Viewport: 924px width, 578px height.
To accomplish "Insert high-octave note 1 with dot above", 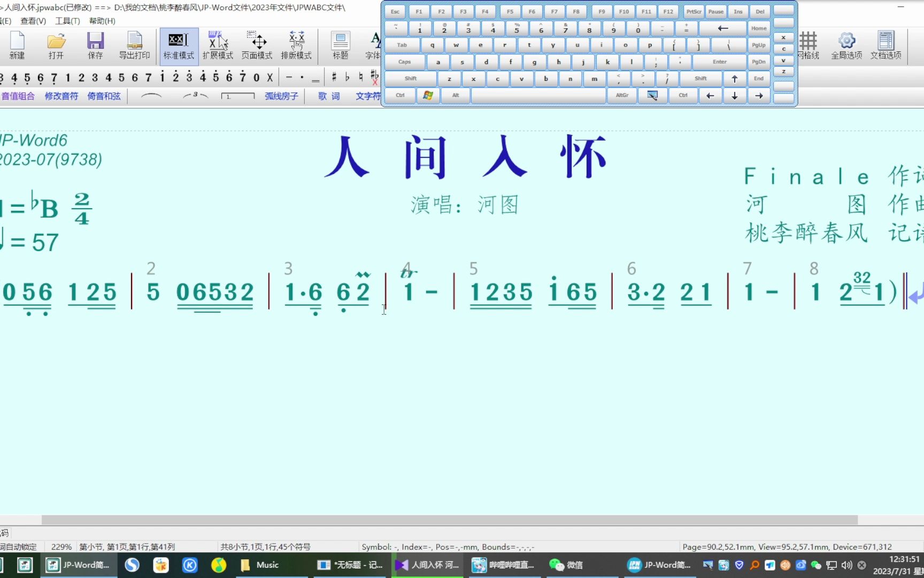I will coord(162,77).
